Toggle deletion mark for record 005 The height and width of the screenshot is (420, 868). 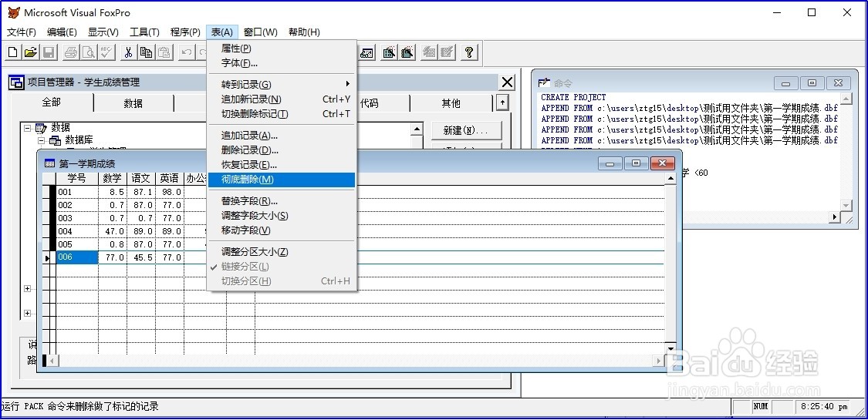[x=52, y=244]
